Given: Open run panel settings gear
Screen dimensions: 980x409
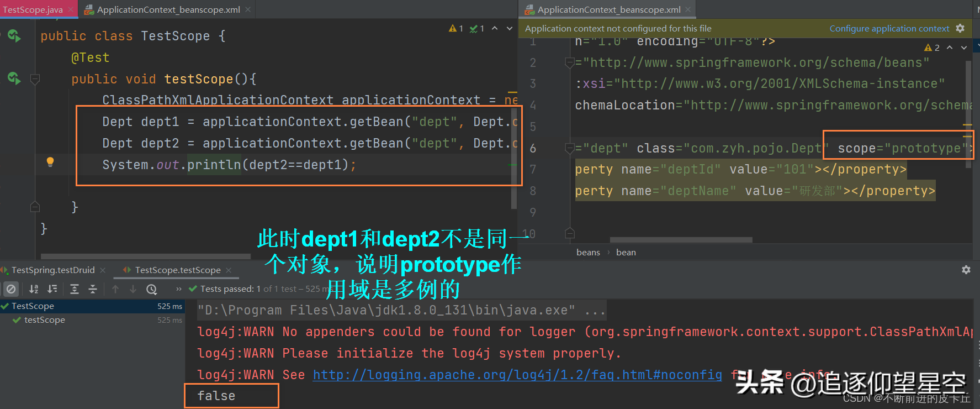Looking at the screenshot, I should (966, 270).
